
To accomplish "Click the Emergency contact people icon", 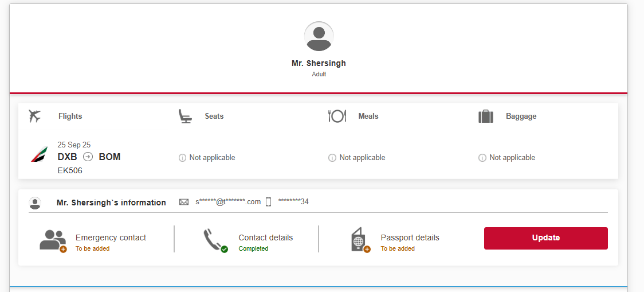I will [53, 240].
